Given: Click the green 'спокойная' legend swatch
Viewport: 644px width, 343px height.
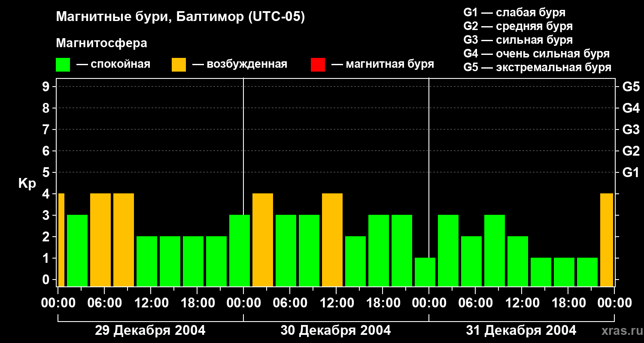Looking at the screenshot, I should 63,65.
